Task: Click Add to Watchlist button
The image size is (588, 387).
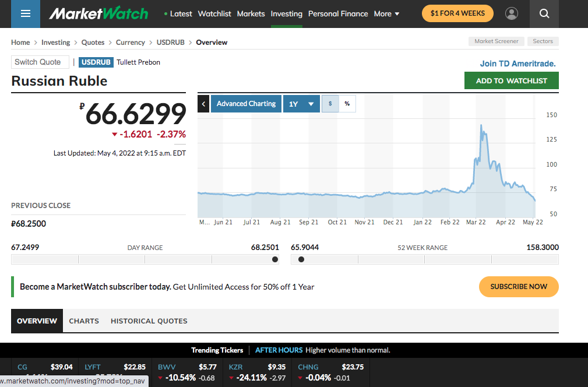Action: click(512, 80)
